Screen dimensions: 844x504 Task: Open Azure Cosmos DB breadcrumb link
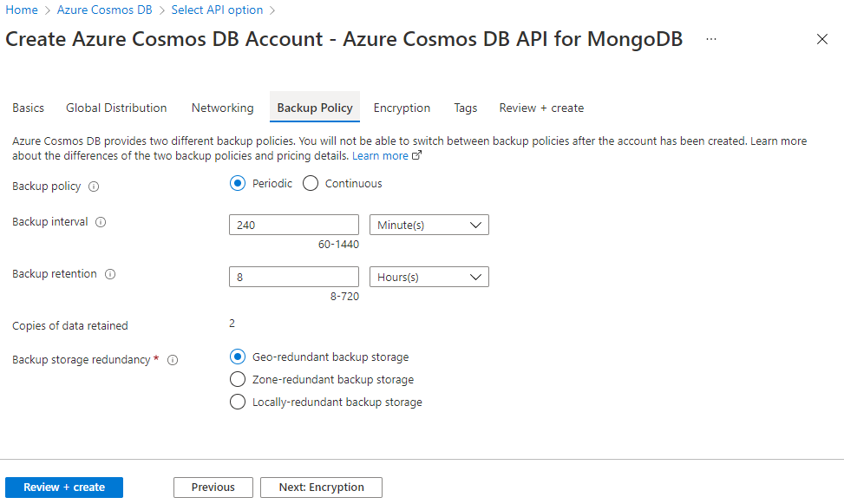coord(104,10)
